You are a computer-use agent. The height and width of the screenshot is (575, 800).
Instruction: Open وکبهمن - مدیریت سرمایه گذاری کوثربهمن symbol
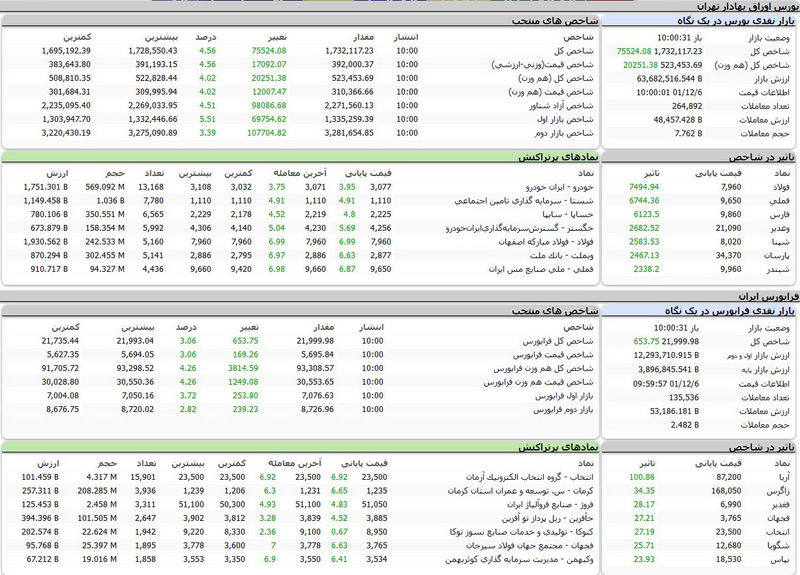(x=519, y=560)
